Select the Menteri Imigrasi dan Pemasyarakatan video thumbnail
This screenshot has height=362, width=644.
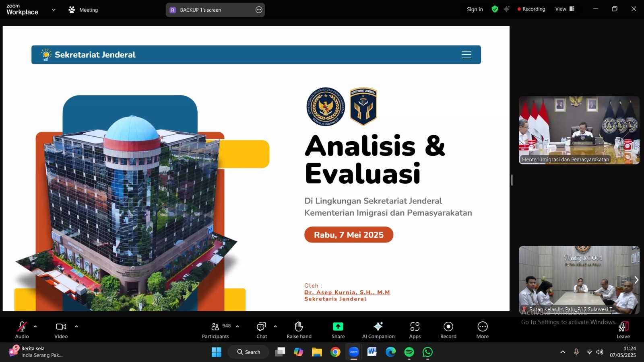[579, 130]
